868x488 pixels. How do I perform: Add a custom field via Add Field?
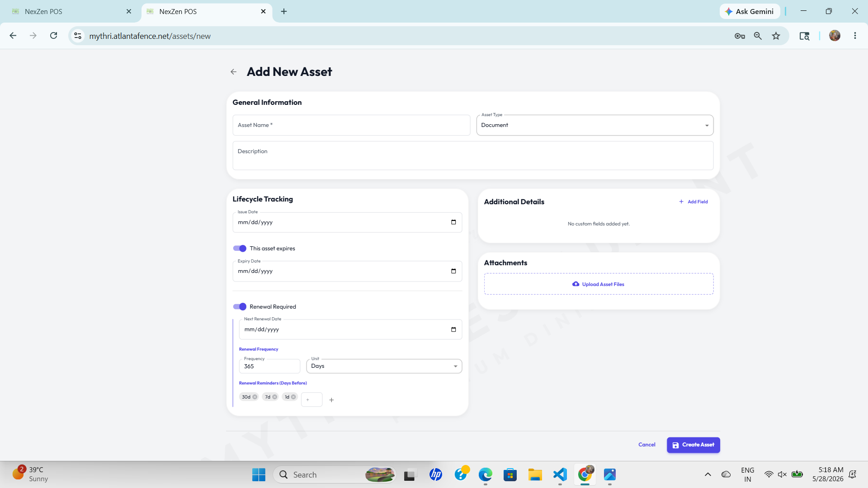[693, 202]
